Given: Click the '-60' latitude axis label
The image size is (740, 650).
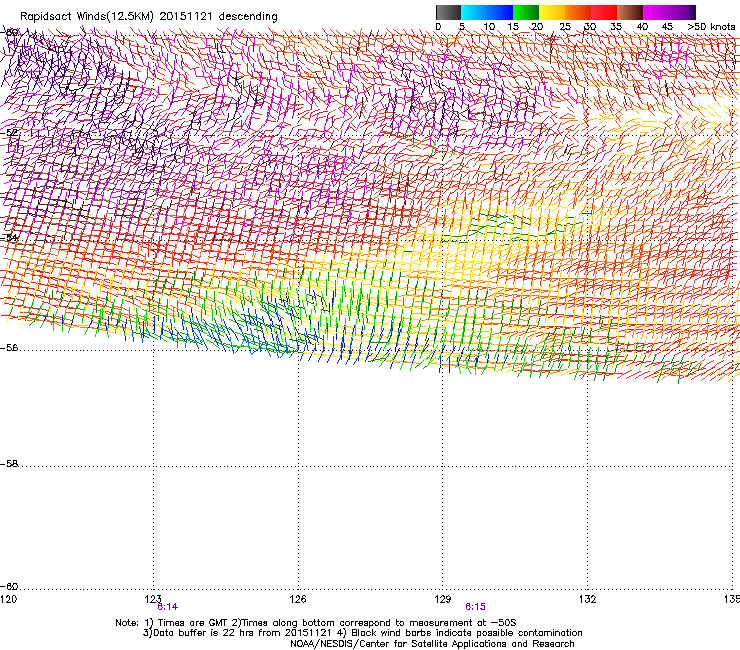Looking at the screenshot, I should coord(9,587).
